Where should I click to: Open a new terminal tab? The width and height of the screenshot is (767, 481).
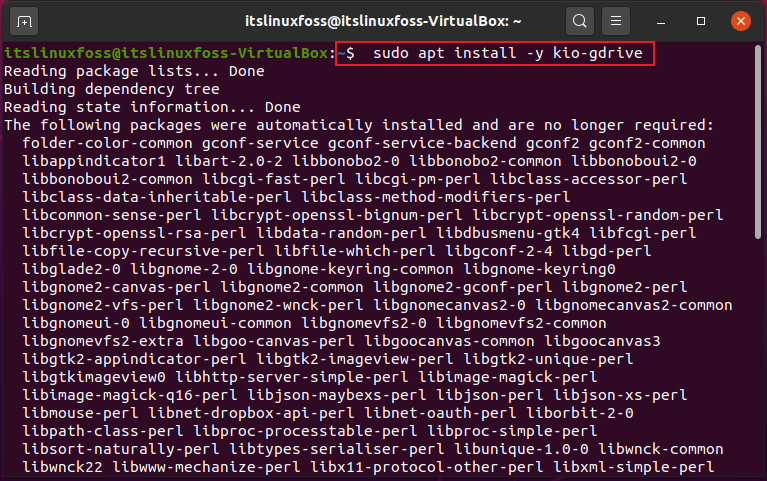24,22
